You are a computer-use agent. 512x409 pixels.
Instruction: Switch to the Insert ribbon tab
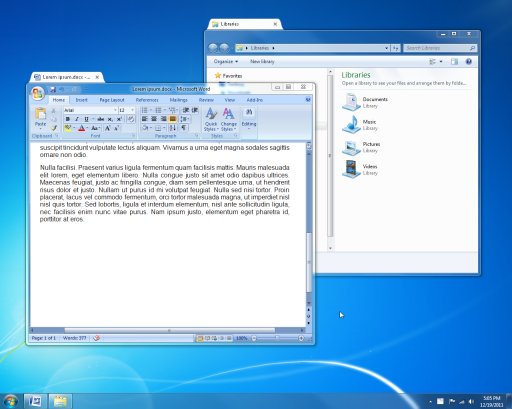click(x=81, y=100)
